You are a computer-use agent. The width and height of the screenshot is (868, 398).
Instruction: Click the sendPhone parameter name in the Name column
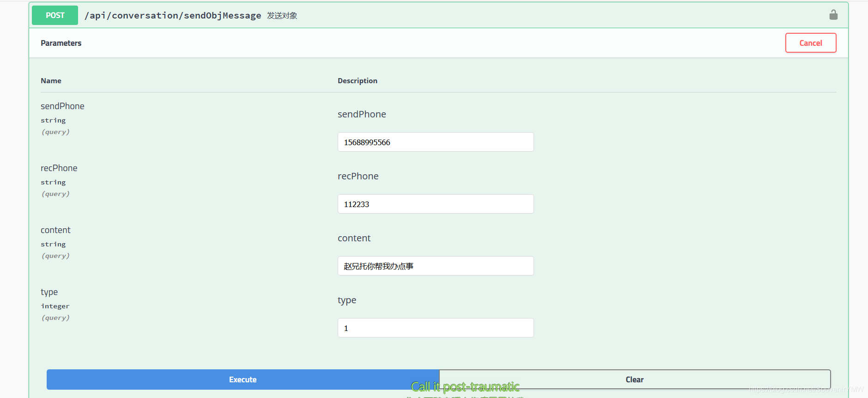[x=62, y=106]
